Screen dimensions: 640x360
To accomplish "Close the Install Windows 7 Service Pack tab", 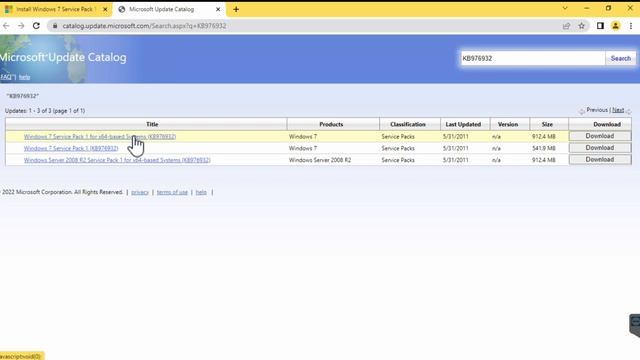I will [105, 9].
